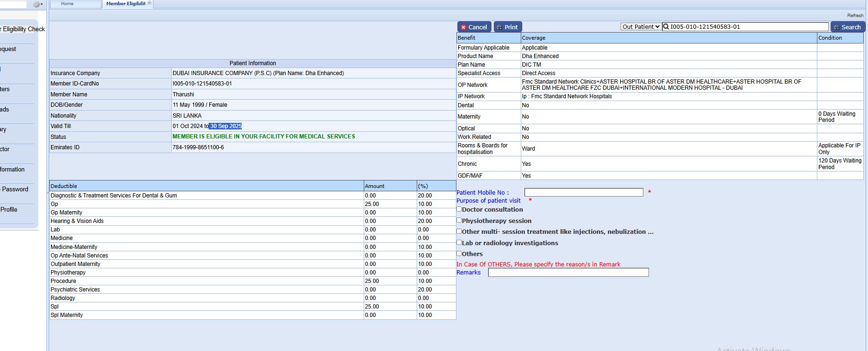This screenshot has height=351, width=868.
Task: Open Eligibility Check in the sidebar
Action: coord(23,29)
